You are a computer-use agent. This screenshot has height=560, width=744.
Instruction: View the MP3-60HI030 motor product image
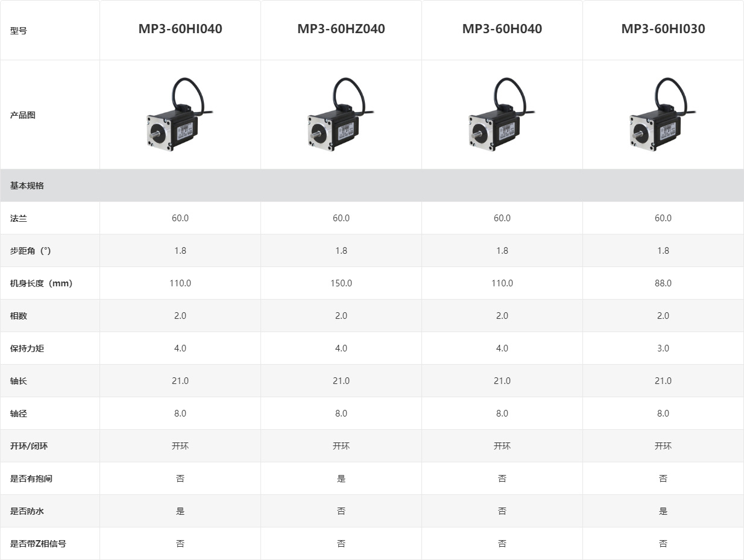[663, 115]
